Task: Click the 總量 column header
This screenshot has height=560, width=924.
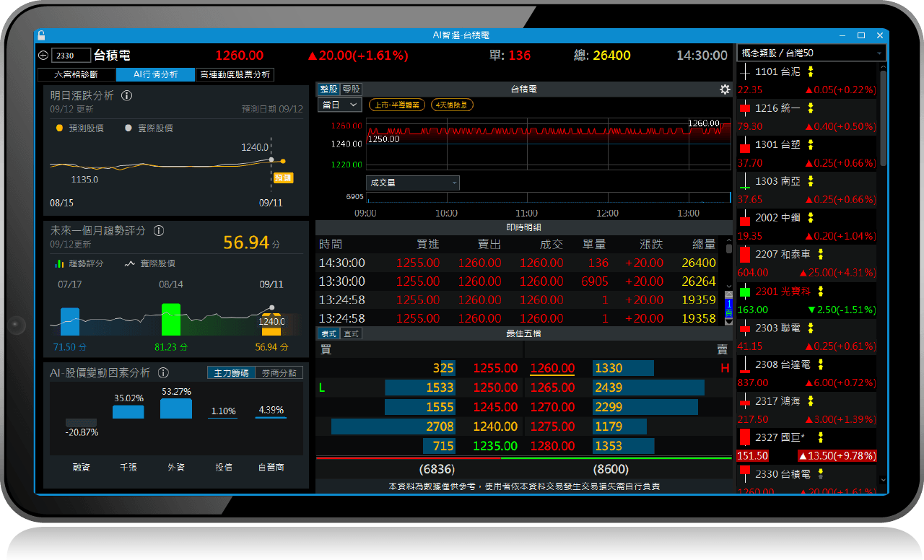Action: tap(704, 245)
